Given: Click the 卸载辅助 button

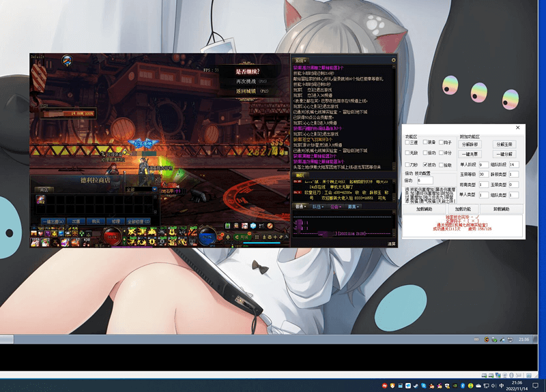Looking at the screenshot, I should (x=502, y=209).
